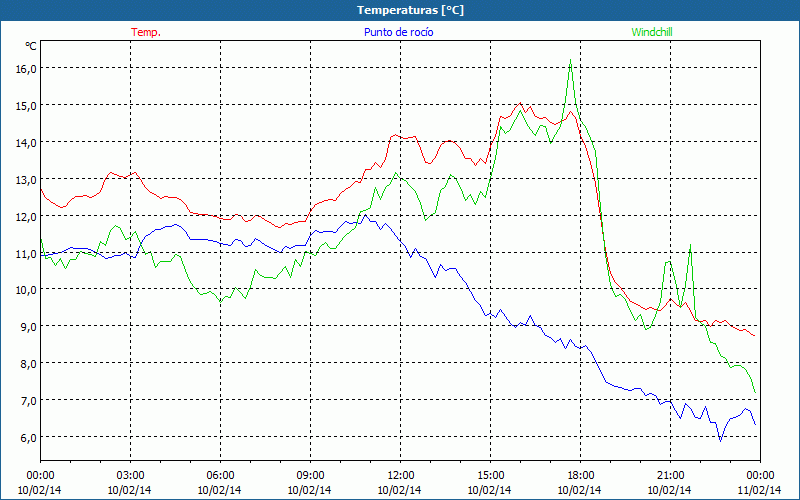Click the 18:00 time axis label
This screenshot has width=800, height=500.
coord(581,475)
